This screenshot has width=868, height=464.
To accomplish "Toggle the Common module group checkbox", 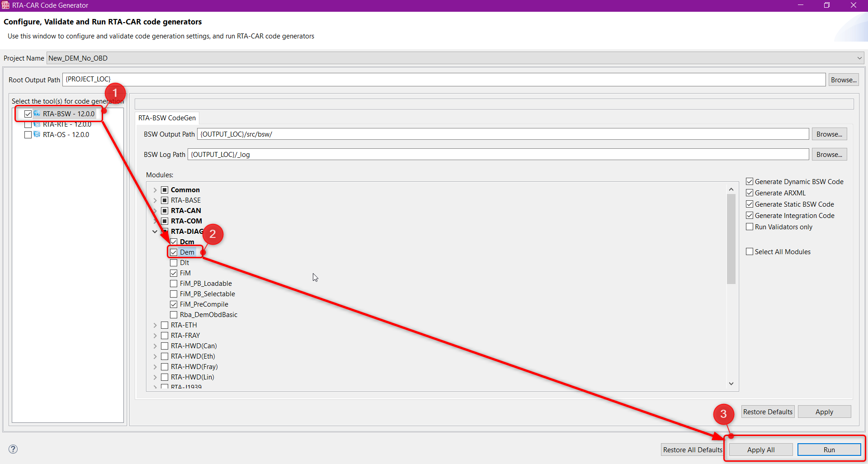I will 165,190.
